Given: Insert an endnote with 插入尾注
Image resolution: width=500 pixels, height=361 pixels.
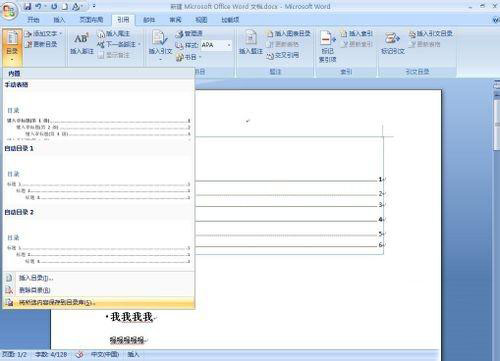Looking at the screenshot, I should click(113, 33).
